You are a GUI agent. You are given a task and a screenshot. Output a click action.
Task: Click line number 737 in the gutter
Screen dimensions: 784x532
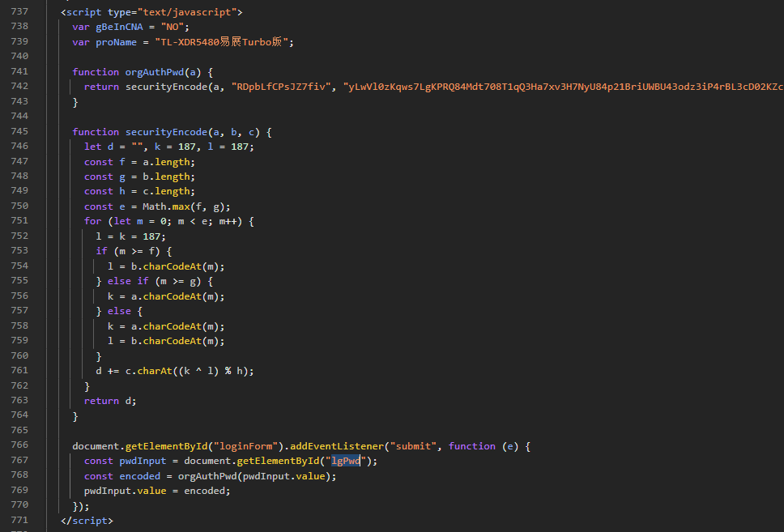pyautogui.click(x=19, y=12)
